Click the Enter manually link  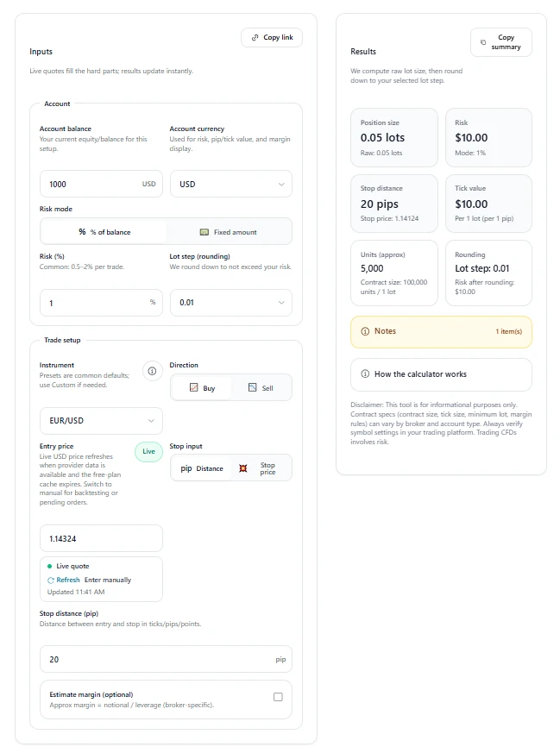point(108,580)
